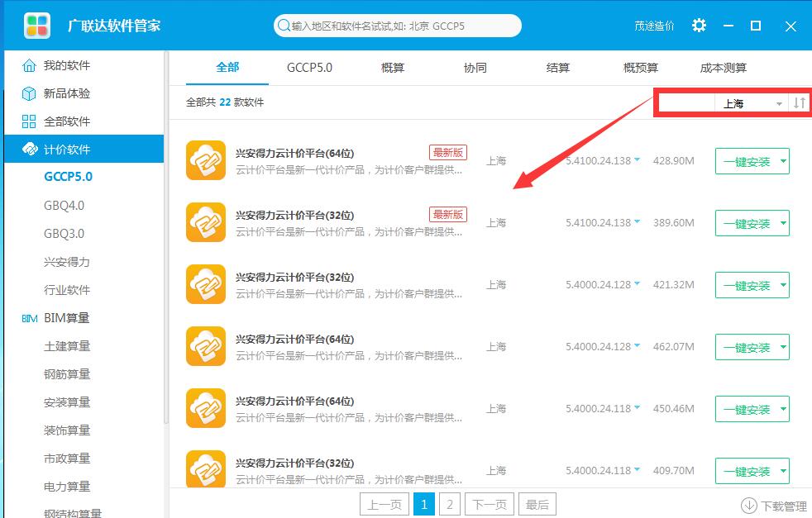Switch to the 概算 tab
The width and height of the screenshot is (812, 518).
[x=392, y=67]
